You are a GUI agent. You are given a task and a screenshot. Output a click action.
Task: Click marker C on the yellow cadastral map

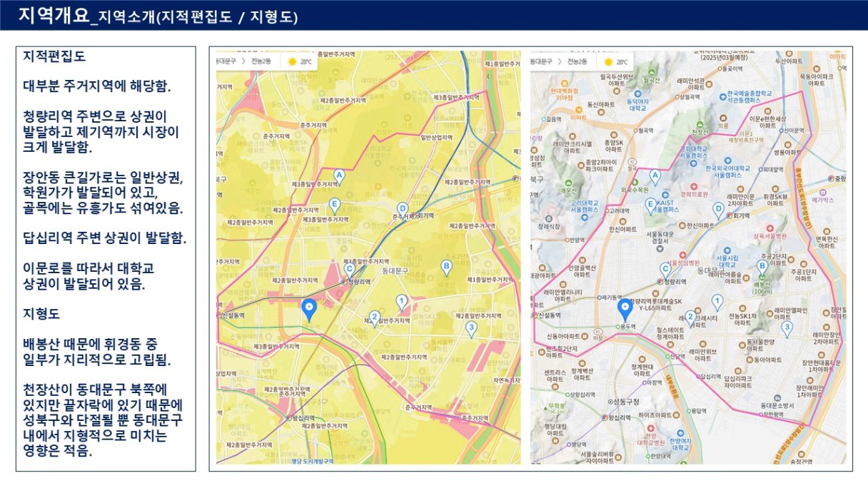[349, 270]
